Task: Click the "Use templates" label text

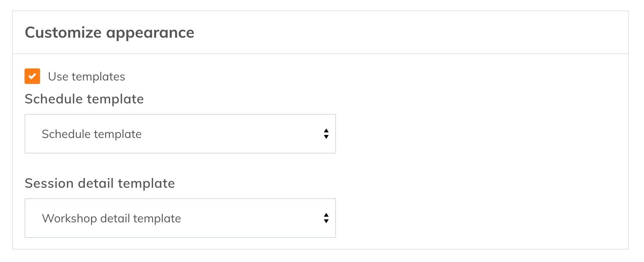Action: (x=86, y=77)
